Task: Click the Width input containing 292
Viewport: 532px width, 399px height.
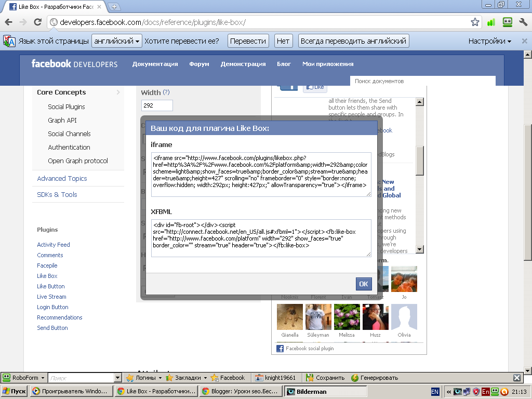Action: pos(157,105)
